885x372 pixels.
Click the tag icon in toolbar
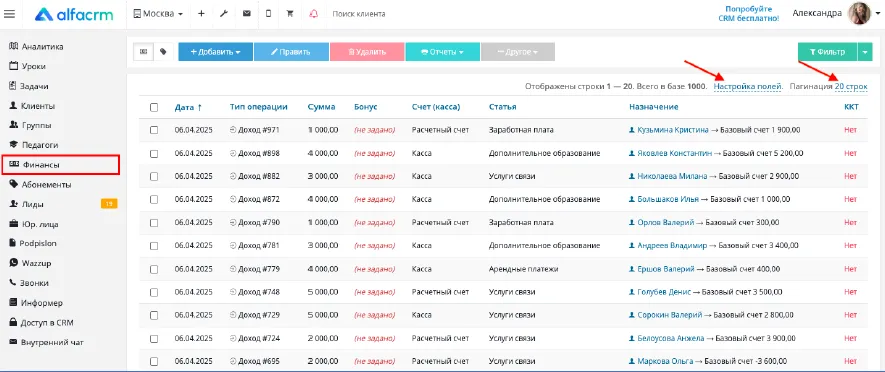click(x=163, y=51)
